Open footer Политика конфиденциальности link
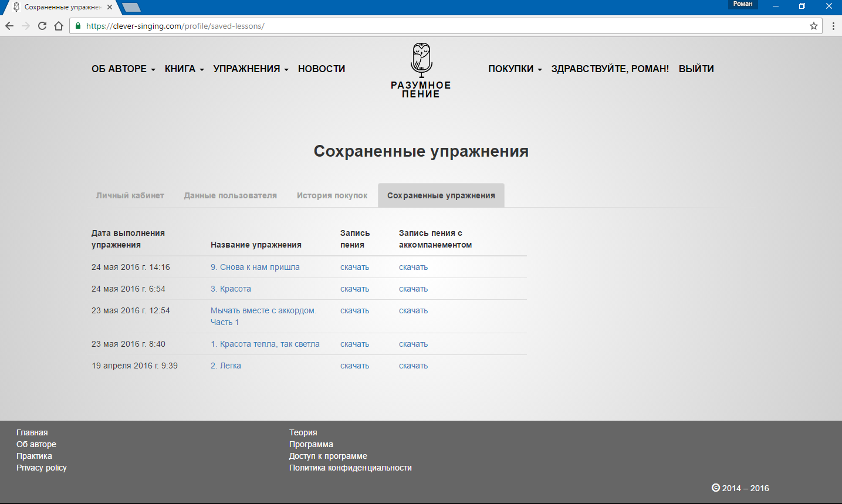The width and height of the screenshot is (842, 504). pos(350,468)
